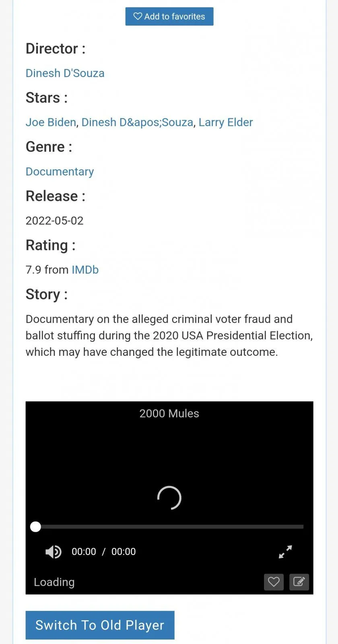
Task: Visit the IMDb rating link
Action: (85, 270)
